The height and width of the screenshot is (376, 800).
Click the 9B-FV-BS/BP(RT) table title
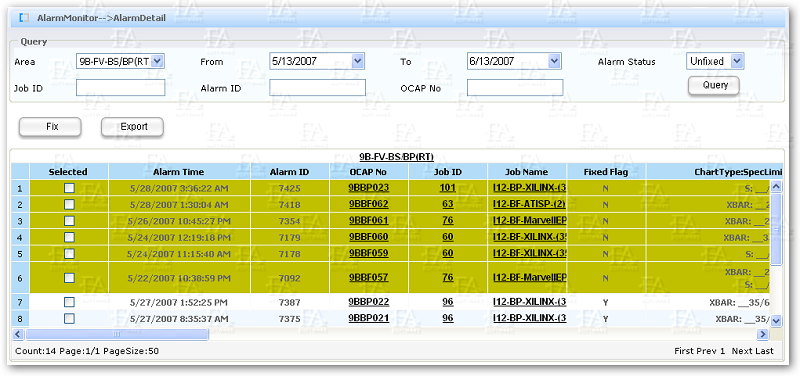pos(396,157)
